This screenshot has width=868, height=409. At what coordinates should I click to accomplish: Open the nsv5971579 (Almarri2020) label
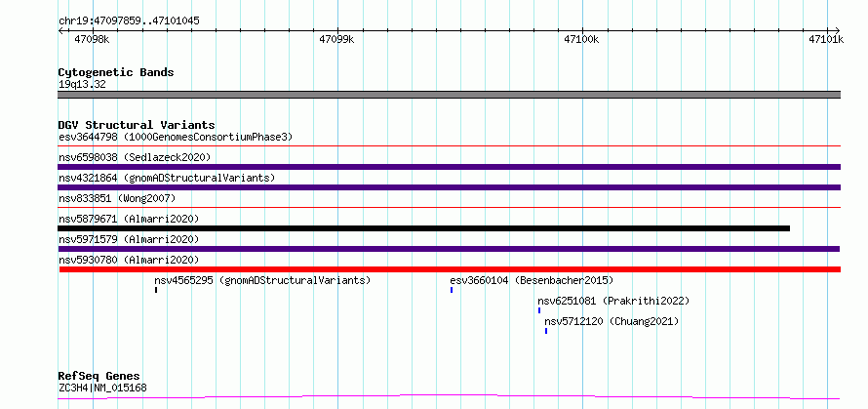pyautogui.click(x=129, y=239)
